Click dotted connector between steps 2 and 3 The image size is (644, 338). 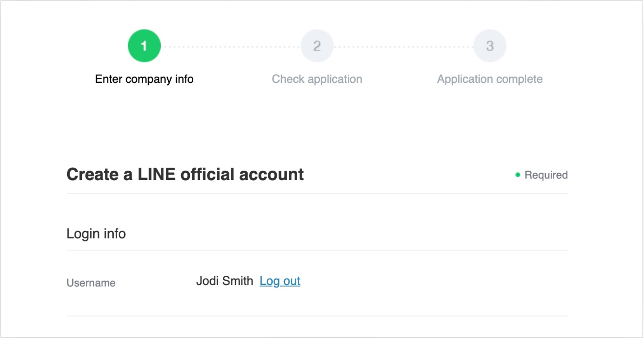tap(403, 47)
